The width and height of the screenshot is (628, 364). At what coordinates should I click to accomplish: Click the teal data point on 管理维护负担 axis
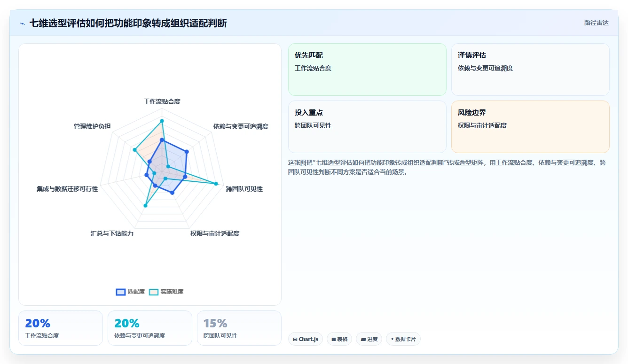pyautogui.click(x=134, y=150)
